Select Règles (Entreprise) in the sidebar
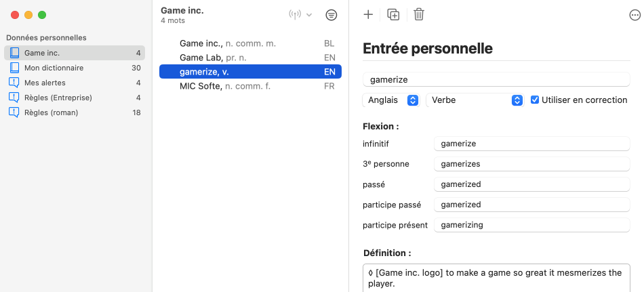 tap(58, 98)
